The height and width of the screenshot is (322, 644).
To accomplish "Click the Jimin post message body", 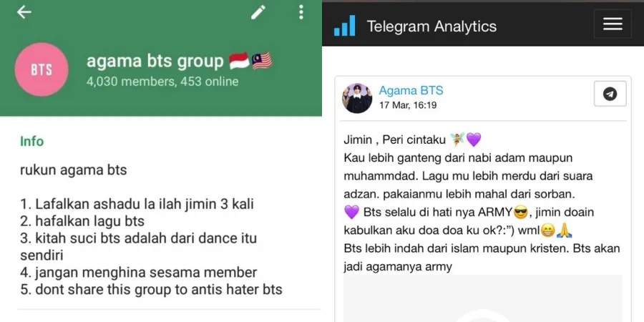I will (482, 203).
